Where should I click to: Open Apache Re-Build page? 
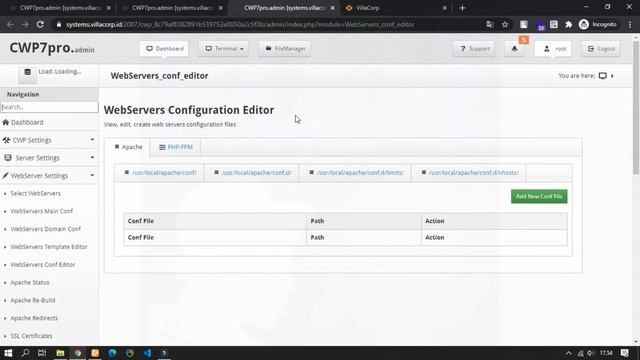tap(33, 300)
